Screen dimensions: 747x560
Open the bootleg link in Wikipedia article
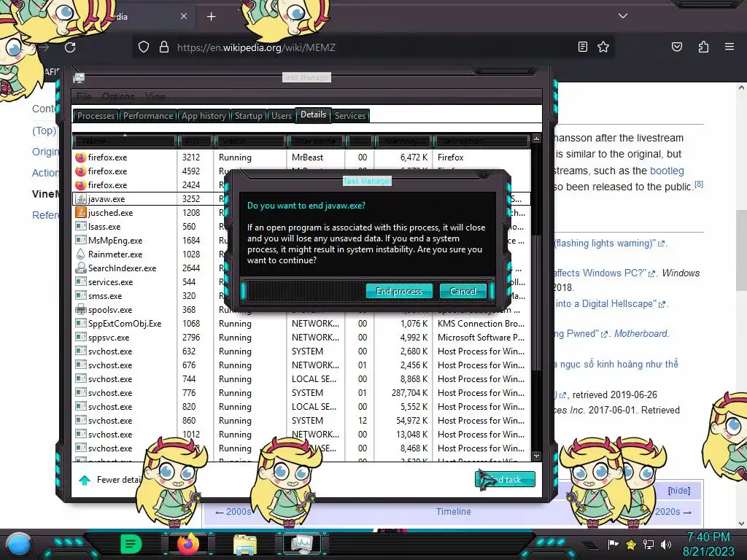(667, 171)
